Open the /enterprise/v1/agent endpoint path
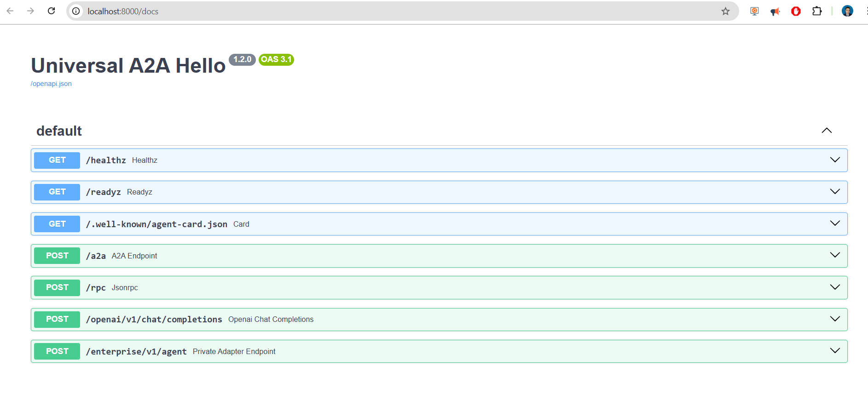Viewport: 868px width, 395px height. click(136, 352)
